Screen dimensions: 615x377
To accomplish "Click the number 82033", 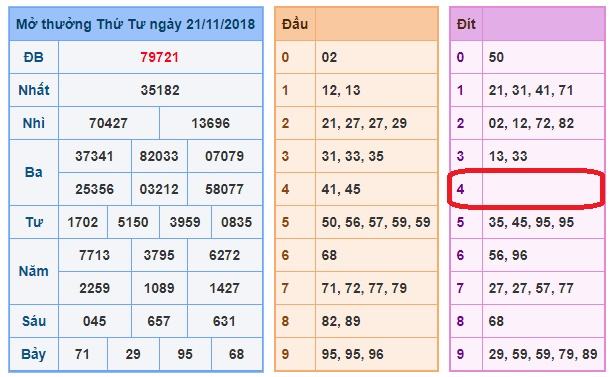I will [159, 156].
